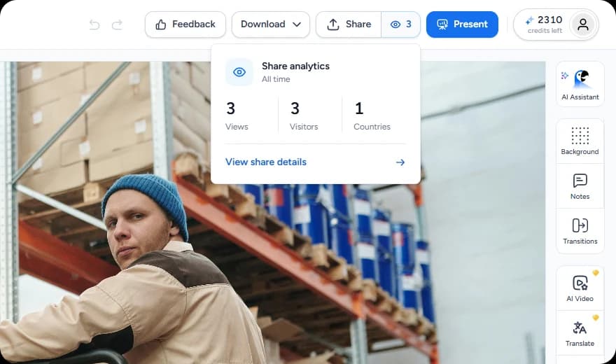616x364 pixels.
Task: Open the AI Video tool
Action: tap(580, 288)
